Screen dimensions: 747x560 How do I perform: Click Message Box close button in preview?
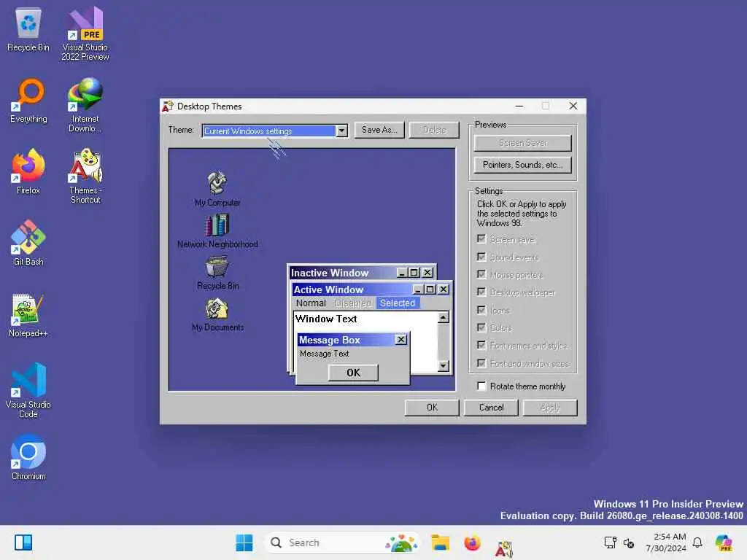[401, 340]
